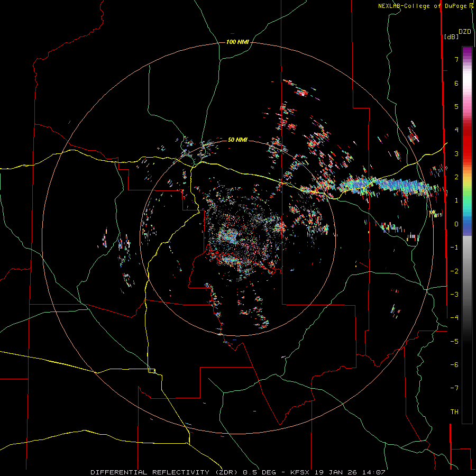Click the 5 dB value on the scale
Screen dimensions: 476x476
click(456, 106)
